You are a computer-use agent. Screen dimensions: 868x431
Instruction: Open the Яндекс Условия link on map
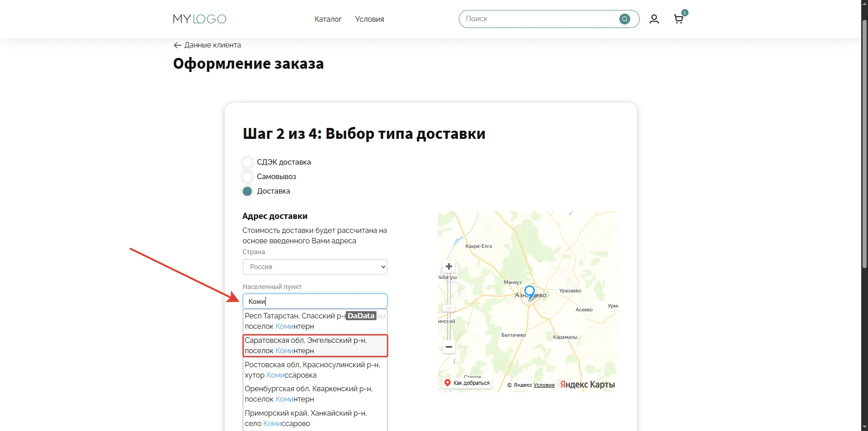click(x=544, y=385)
